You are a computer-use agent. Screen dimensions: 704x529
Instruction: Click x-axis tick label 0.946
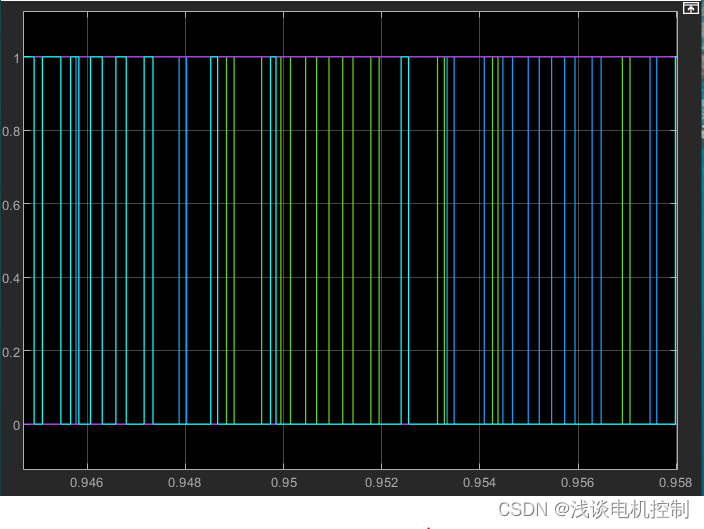[87, 483]
